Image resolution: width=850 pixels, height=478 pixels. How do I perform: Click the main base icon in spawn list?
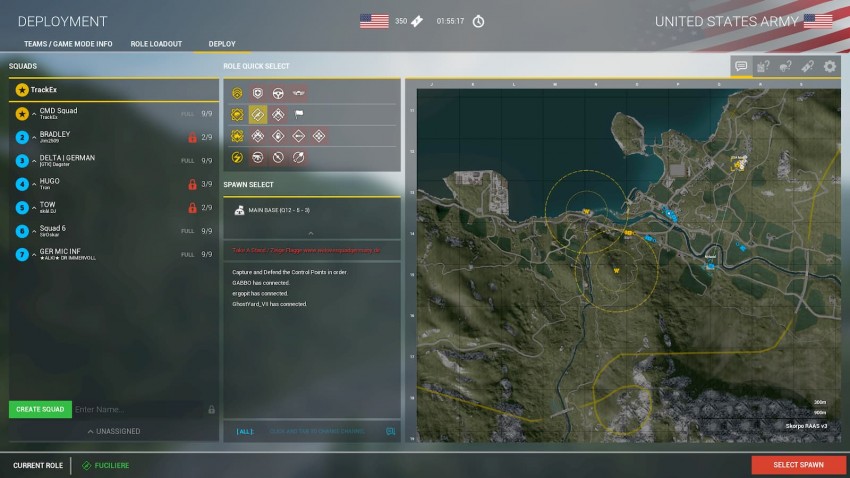click(x=239, y=210)
